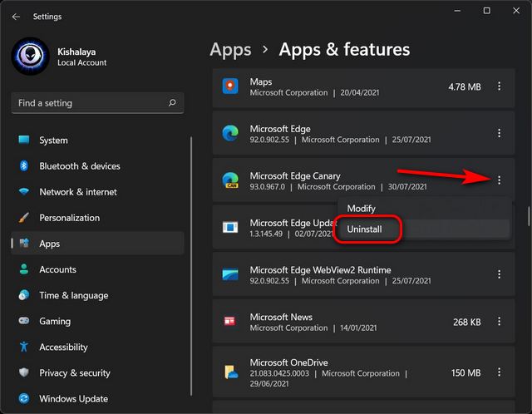Go to Network & internet settings

point(79,192)
